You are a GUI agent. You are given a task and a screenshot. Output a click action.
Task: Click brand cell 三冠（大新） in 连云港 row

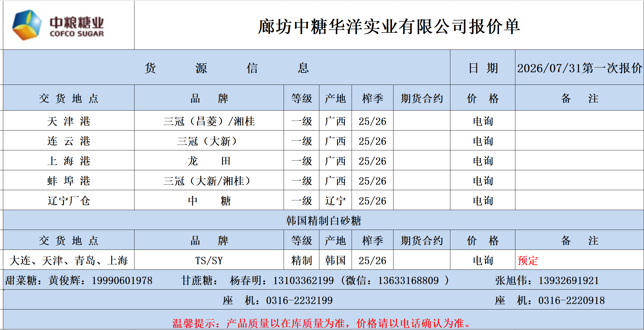tap(209, 140)
